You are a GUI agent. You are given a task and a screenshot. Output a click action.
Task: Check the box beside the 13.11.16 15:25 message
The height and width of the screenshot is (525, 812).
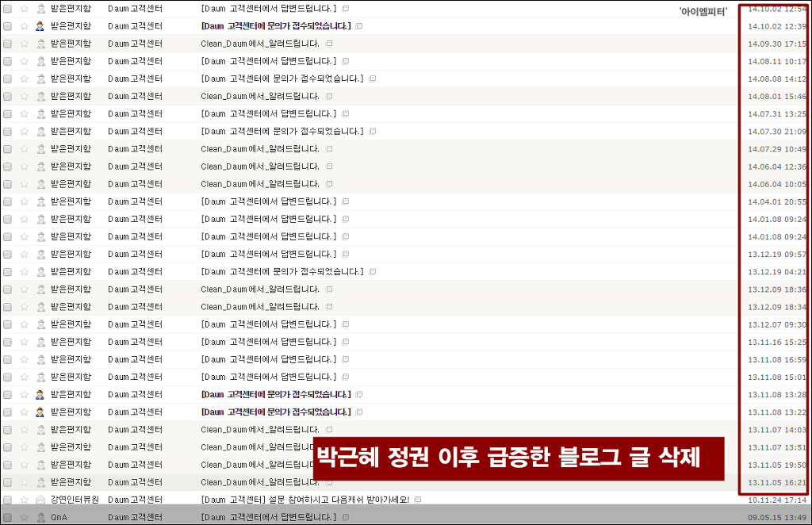(x=8, y=342)
